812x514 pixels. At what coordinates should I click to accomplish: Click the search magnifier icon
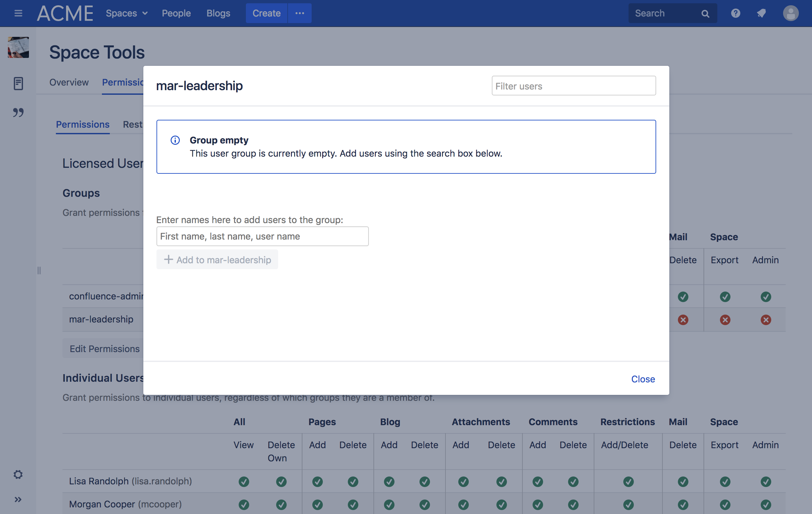pos(705,13)
